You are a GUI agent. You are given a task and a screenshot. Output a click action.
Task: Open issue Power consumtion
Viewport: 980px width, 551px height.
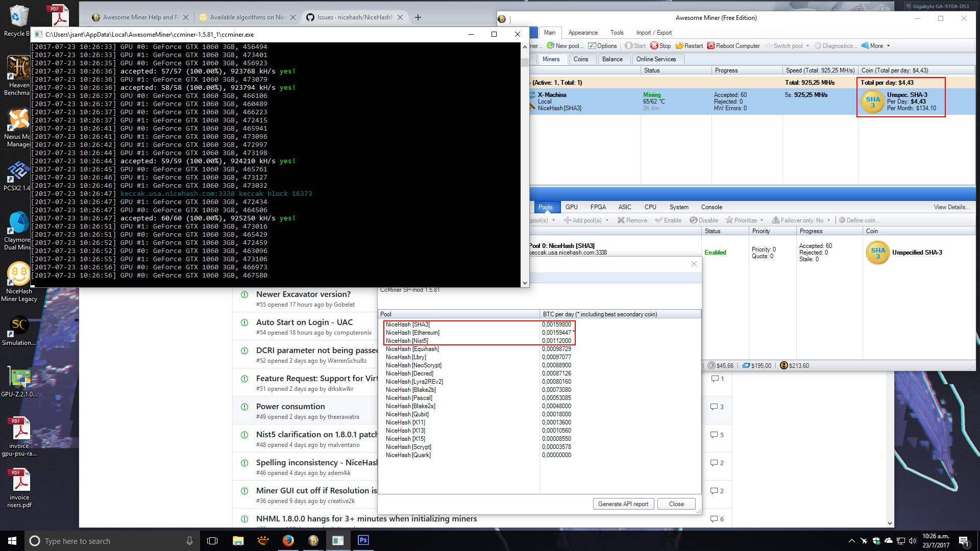(x=290, y=407)
